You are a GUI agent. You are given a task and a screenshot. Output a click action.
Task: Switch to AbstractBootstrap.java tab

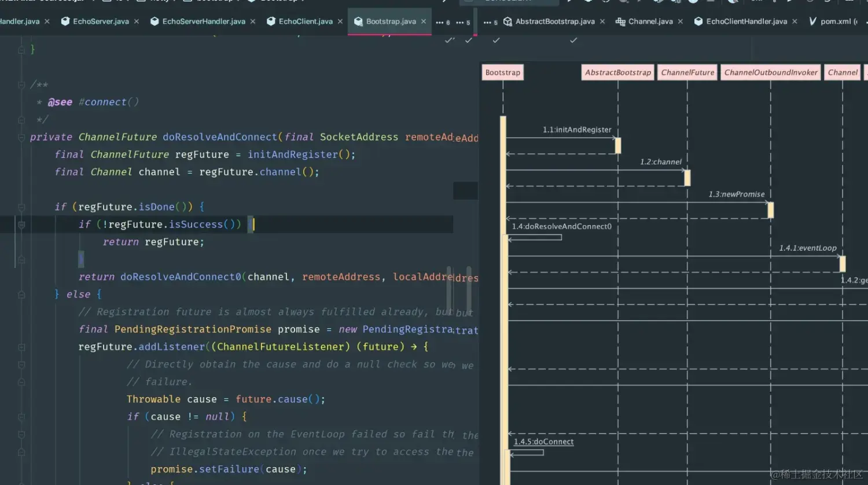coord(555,21)
